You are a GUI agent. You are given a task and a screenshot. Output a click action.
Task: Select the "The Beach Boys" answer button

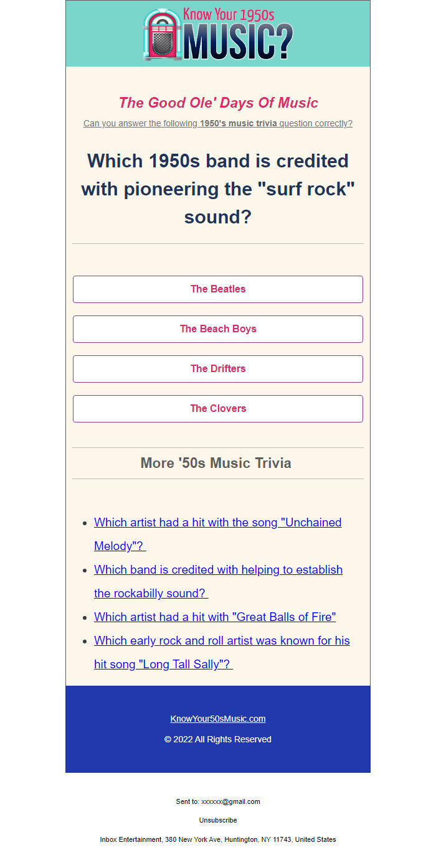tap(218, 329)
